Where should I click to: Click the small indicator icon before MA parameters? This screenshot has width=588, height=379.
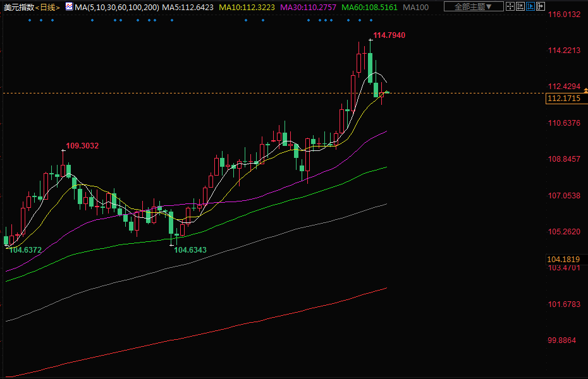click(69, 8)
